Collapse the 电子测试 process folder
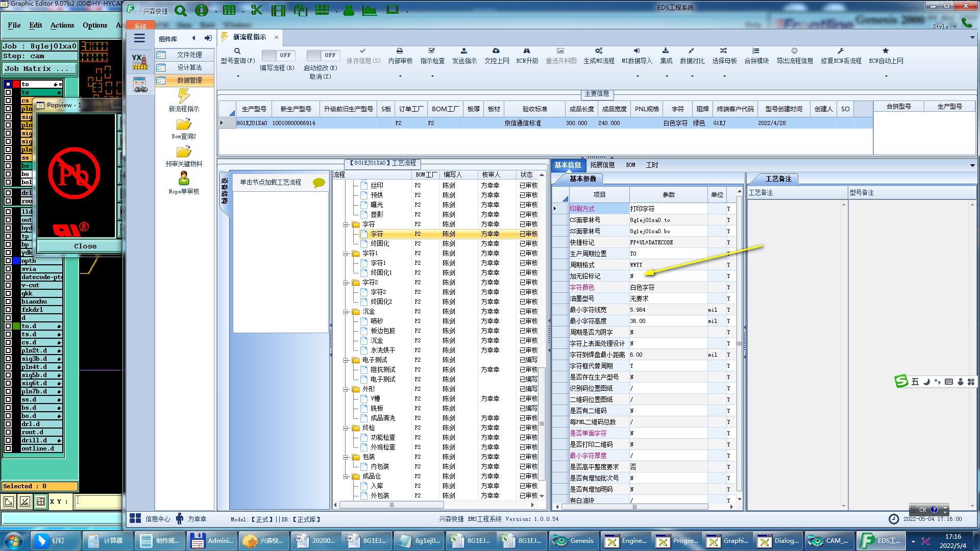This screenshot has width=980, height=551. pos(346,360)
